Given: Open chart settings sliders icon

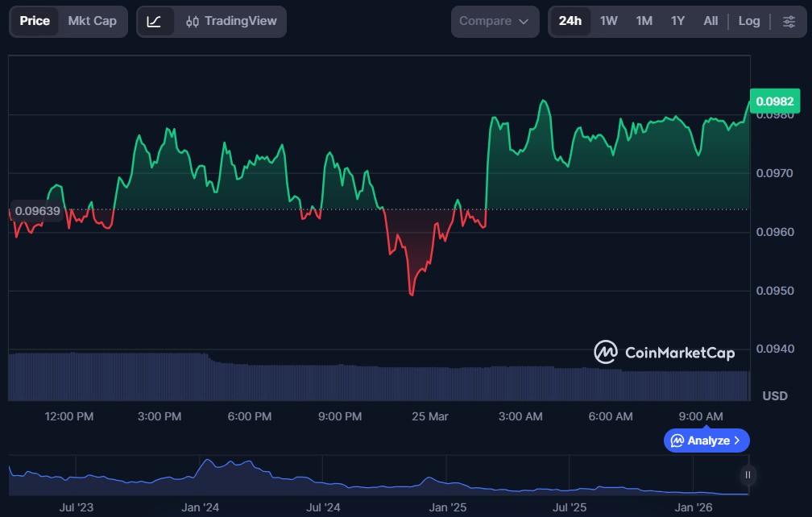Looking at the screenshot, I should click(789, 22).
